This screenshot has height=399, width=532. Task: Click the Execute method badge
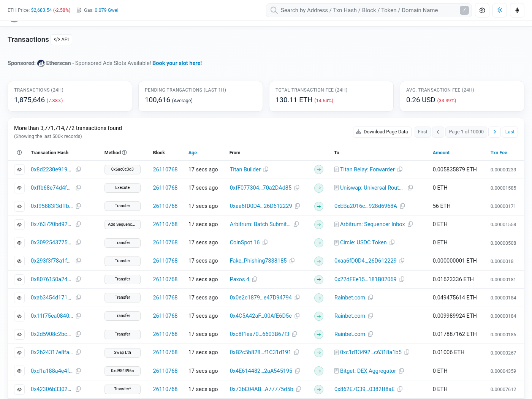[x=122, y=188]
